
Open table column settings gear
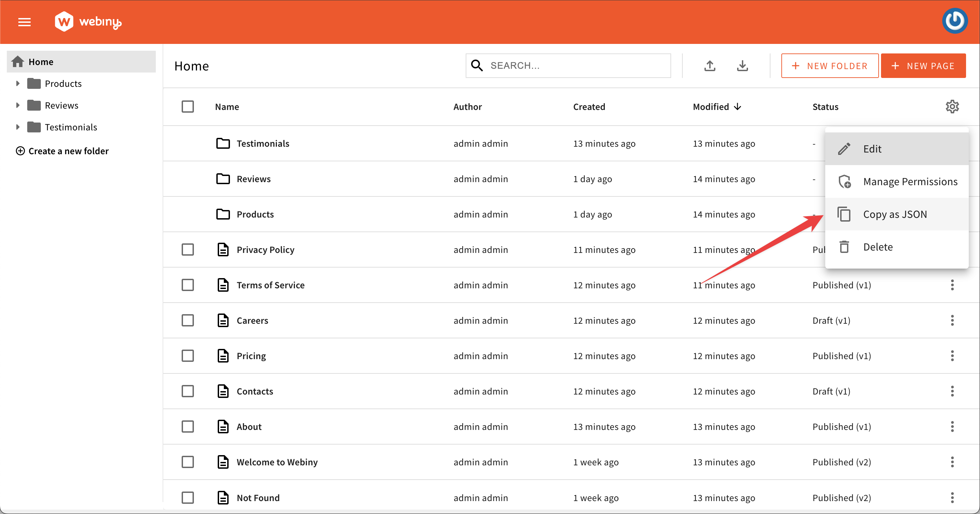(952, 107)
